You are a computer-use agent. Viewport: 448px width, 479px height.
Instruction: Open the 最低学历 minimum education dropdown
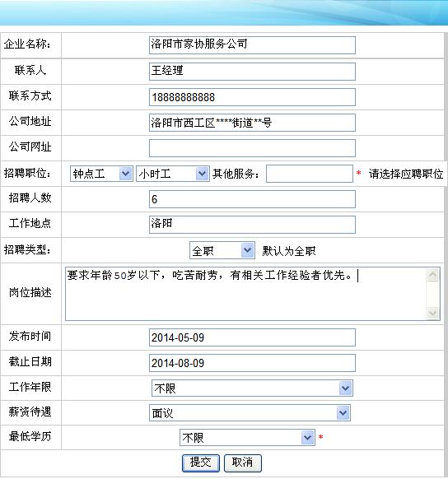tap(247, 438)
